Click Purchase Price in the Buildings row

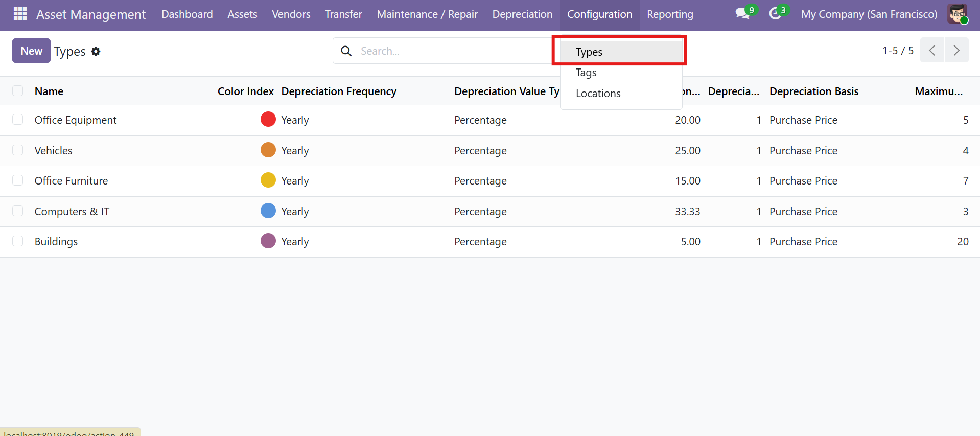click(803, 241)
